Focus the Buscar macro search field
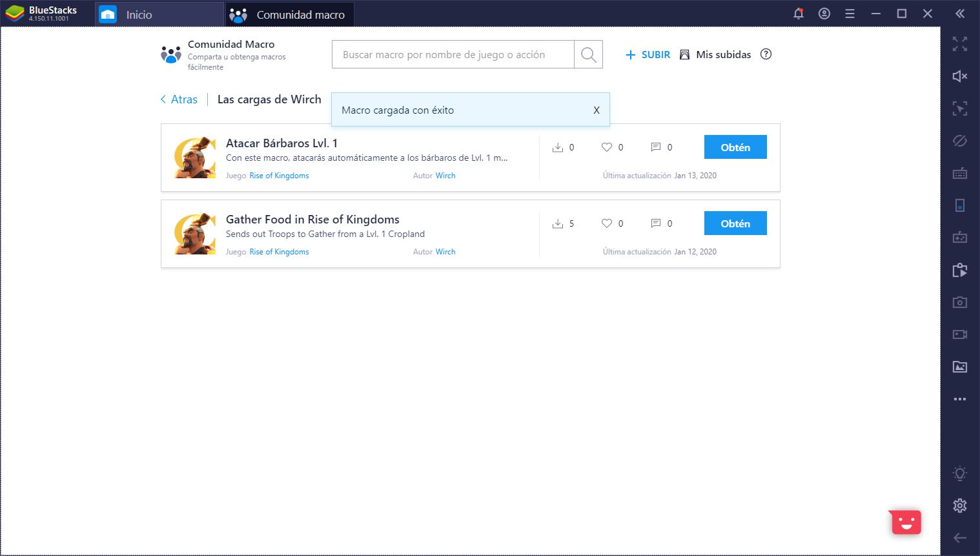The height and width of the screenshot is (556, 980). pyautogui.click(x=453, y=54)
